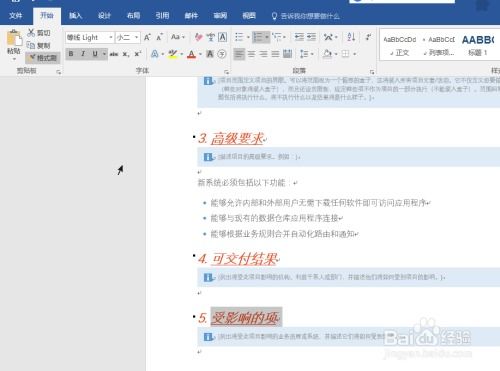Viewport: 500px width, 371px height.
Task: Activate the 格式刷 format painter
Action: point(43,58)
